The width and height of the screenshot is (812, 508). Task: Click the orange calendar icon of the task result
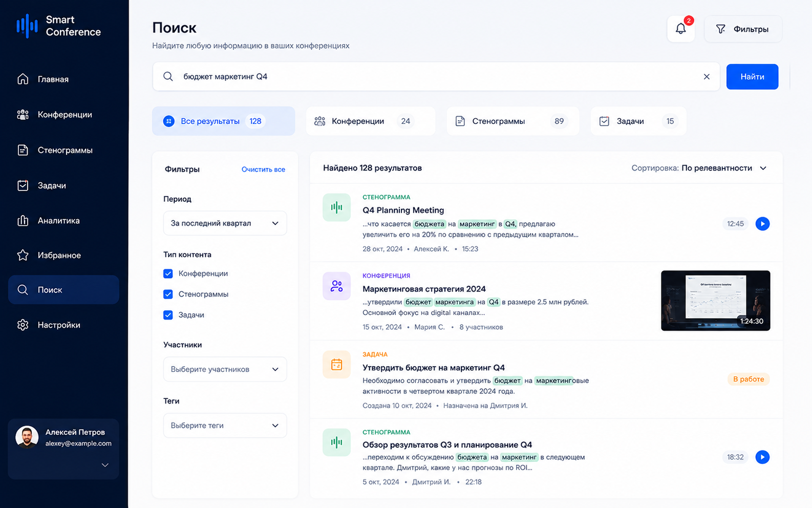point(336,365)
